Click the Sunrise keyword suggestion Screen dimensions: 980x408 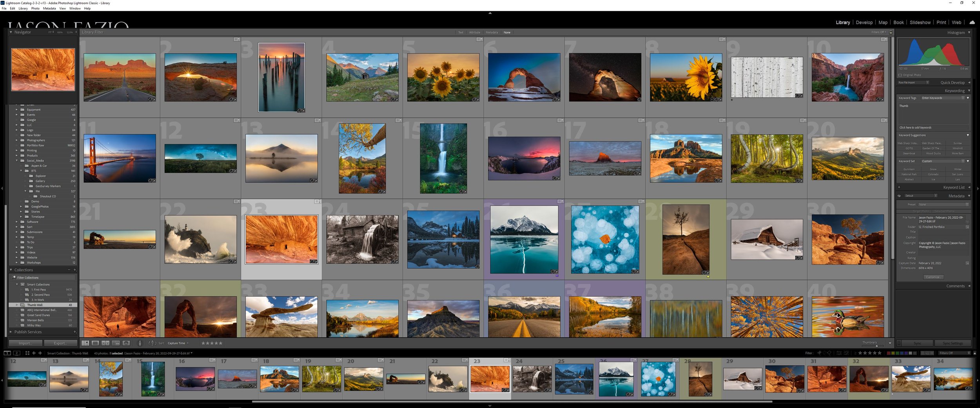[958, 143]
